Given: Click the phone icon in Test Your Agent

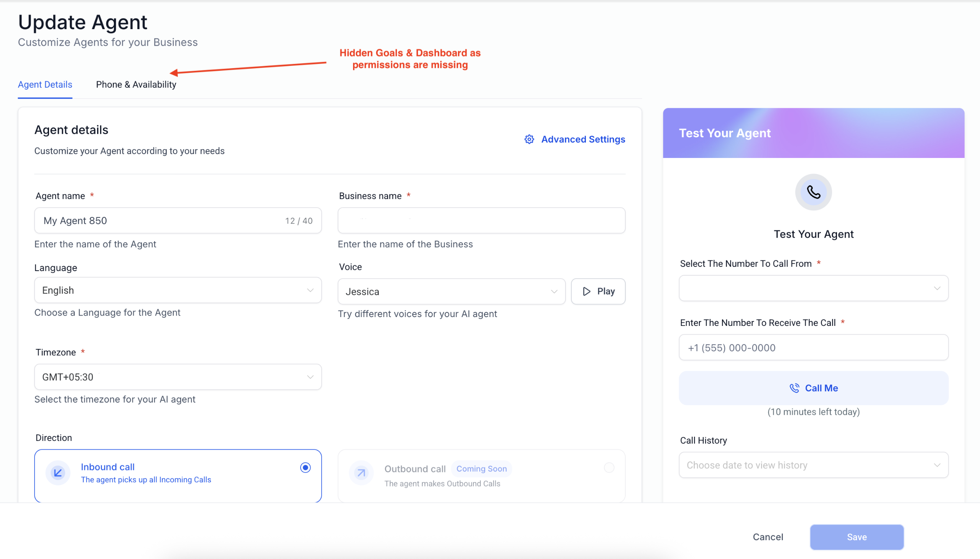Looking at the screenshot, I should (813, 192).
